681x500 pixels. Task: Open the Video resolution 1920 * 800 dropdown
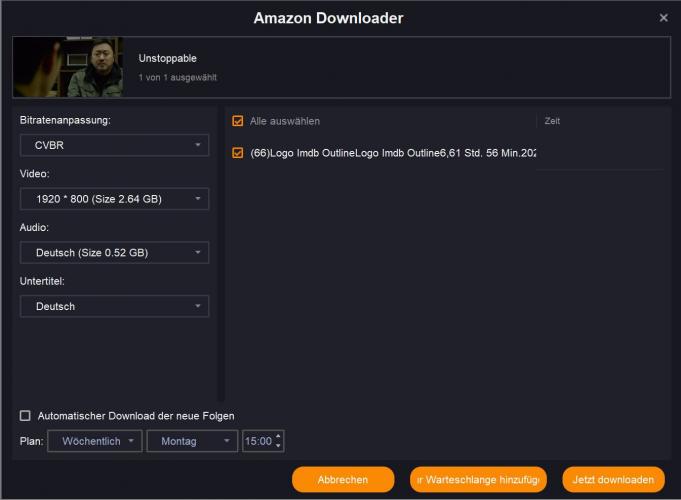114,199
